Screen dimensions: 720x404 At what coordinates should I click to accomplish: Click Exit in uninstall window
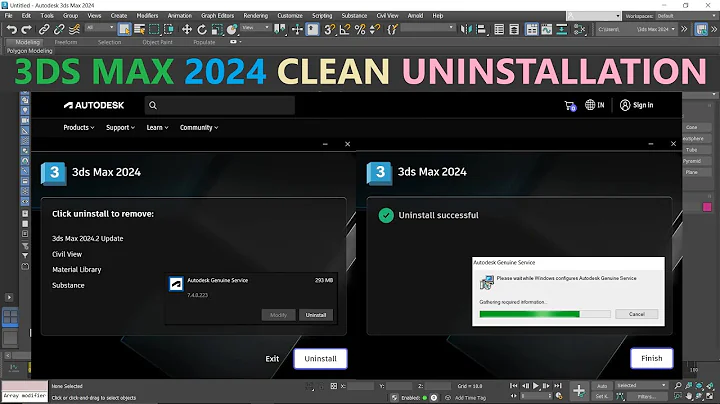point(272,359)
